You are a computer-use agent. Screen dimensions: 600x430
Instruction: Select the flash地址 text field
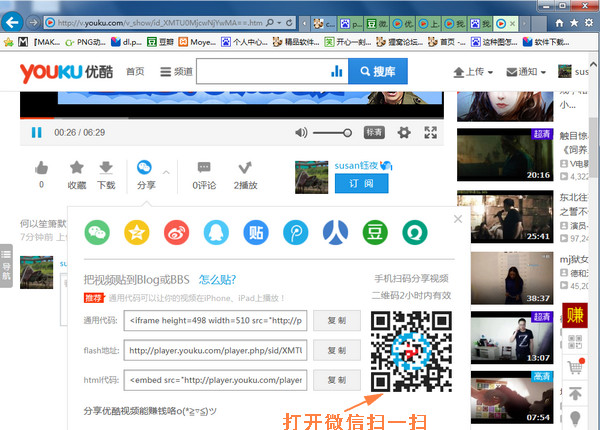[x=215, y=350]
